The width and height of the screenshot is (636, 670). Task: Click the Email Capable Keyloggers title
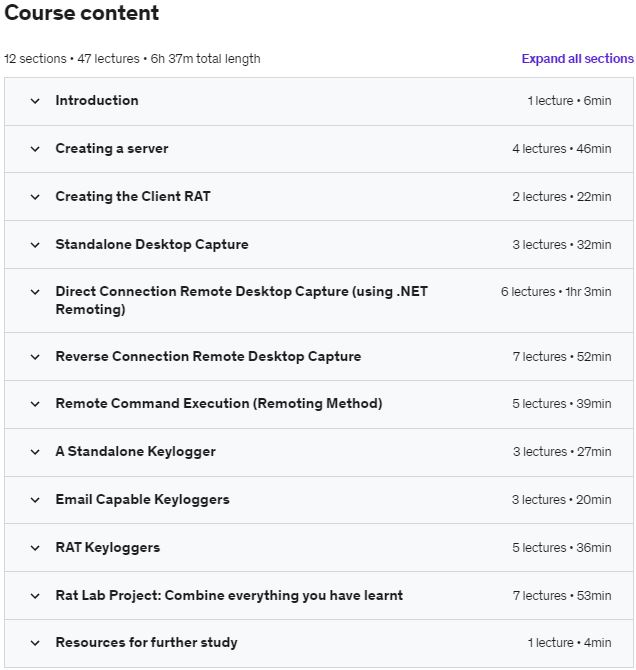click(142, 500)
